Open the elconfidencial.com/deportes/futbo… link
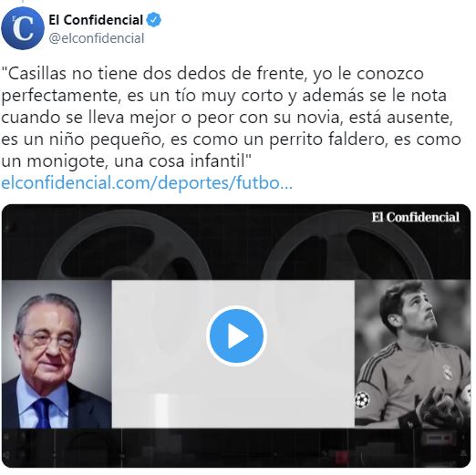The image size is (476, 475). pos(147,183)
